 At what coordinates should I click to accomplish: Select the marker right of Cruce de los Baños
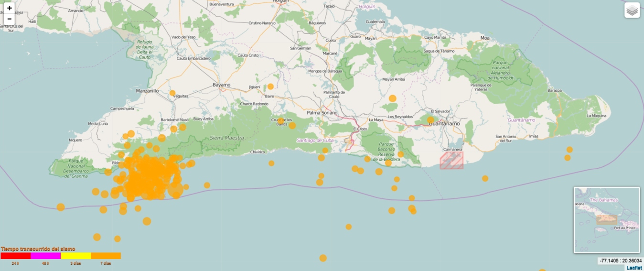292,125
